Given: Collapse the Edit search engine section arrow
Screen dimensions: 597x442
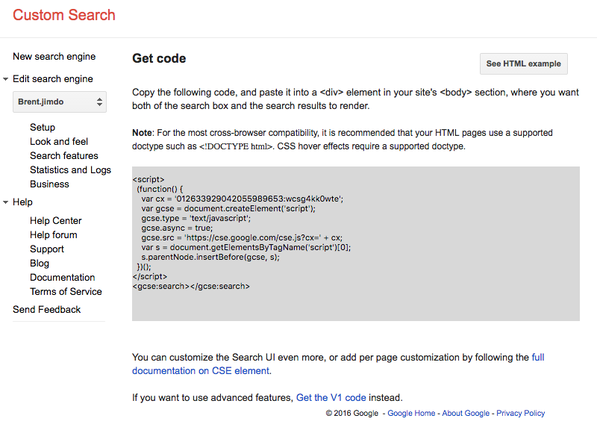Looking at the screenshot, I should pyautogui.click(x=5, y=79).
